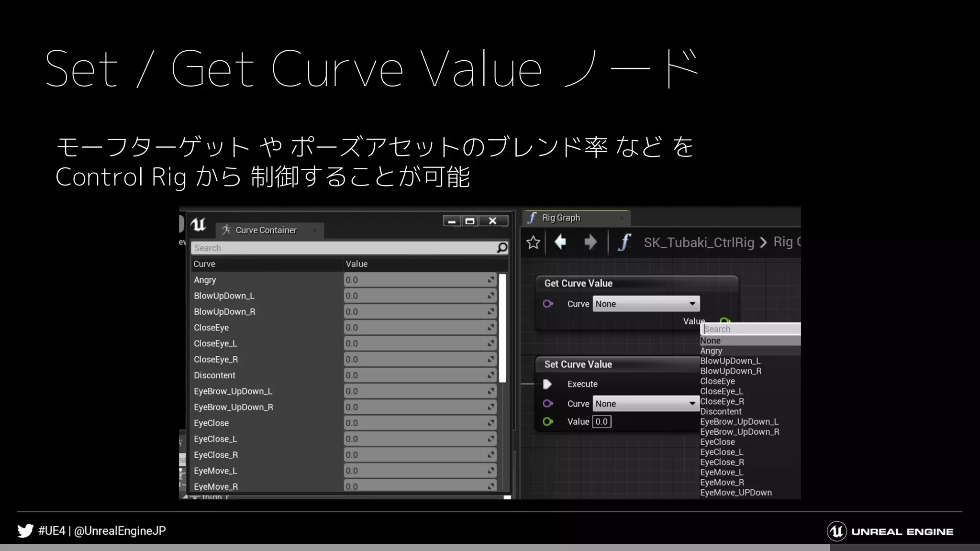Click the green Value pin on Set Curve Value
Screen dimensions: 980x551
[548, 421]
